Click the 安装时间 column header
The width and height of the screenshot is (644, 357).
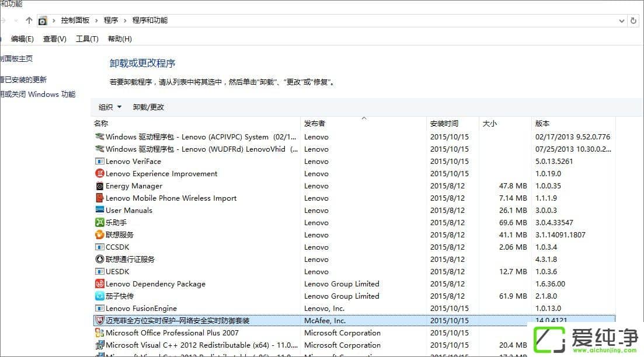tap(444, 123)
